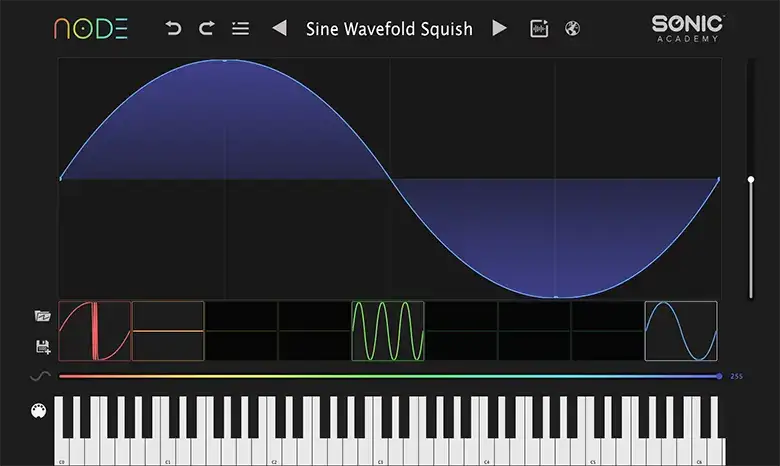Play the C3 piano key
Screen dimensions: 780x466
[380, 452]
